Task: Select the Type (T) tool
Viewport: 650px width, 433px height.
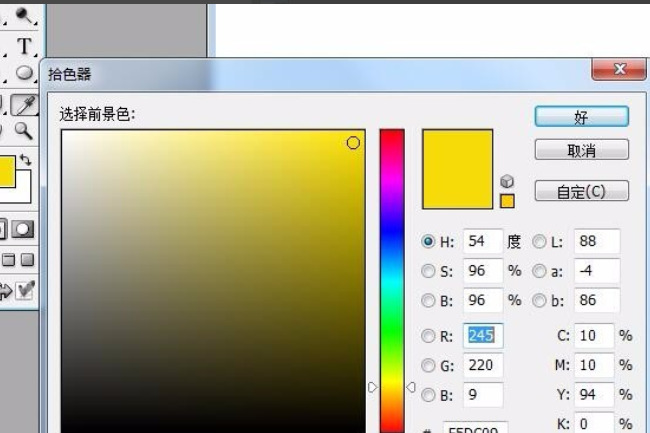Action: (24, 45)
